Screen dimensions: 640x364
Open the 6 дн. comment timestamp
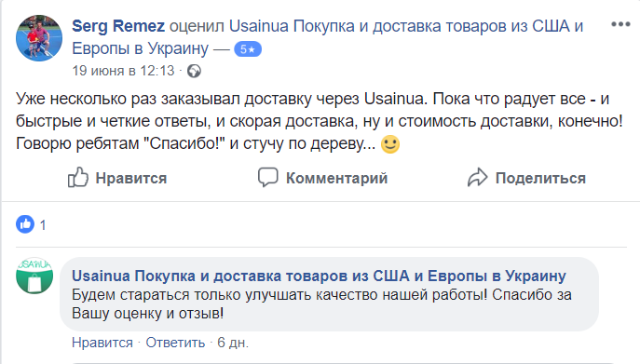pyautogui.click(x=233, y=343)
